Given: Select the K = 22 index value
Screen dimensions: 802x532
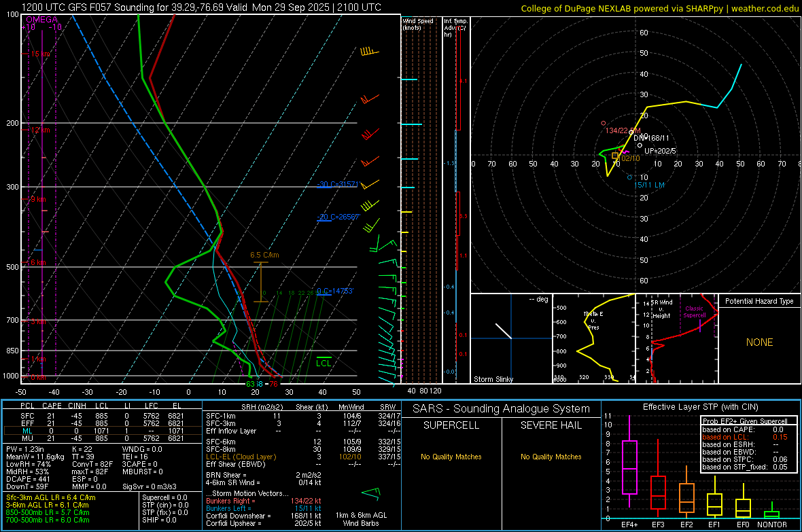Looking at the screenshot, I should pyautogui.click(x=82, y=449).
